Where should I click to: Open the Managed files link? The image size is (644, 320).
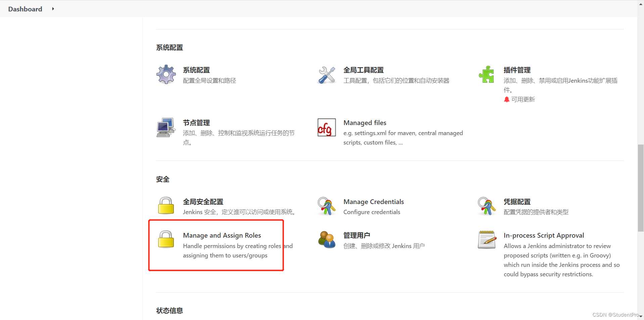[x=365, y=123]
